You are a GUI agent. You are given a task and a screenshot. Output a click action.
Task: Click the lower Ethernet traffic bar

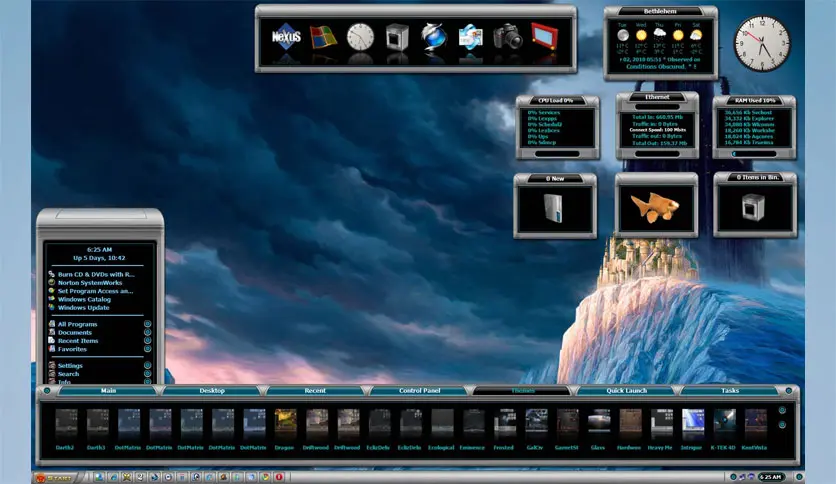[x=657, y=154]
